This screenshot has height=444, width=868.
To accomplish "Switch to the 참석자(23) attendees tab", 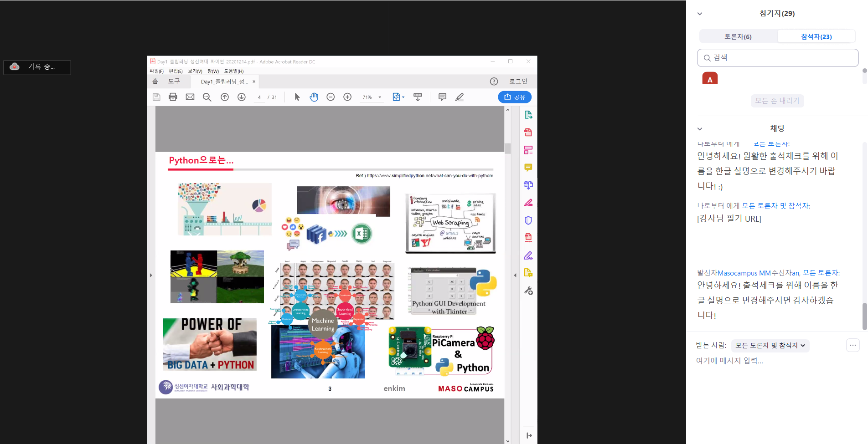I will pyautogui.click(x=816, y=36).
